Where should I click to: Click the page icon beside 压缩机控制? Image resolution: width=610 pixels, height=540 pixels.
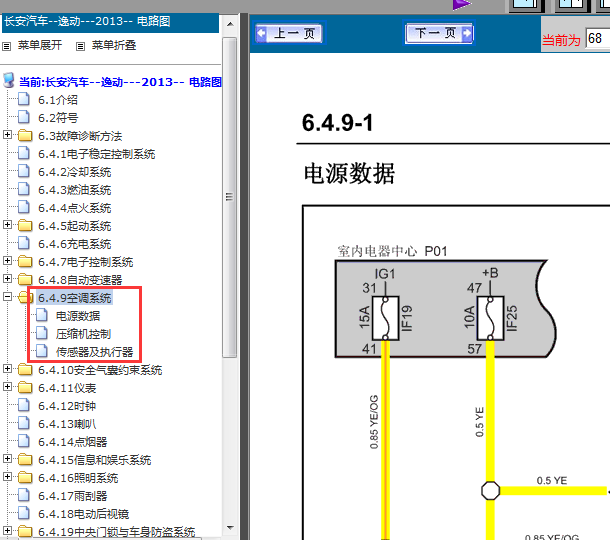[42, 333]
